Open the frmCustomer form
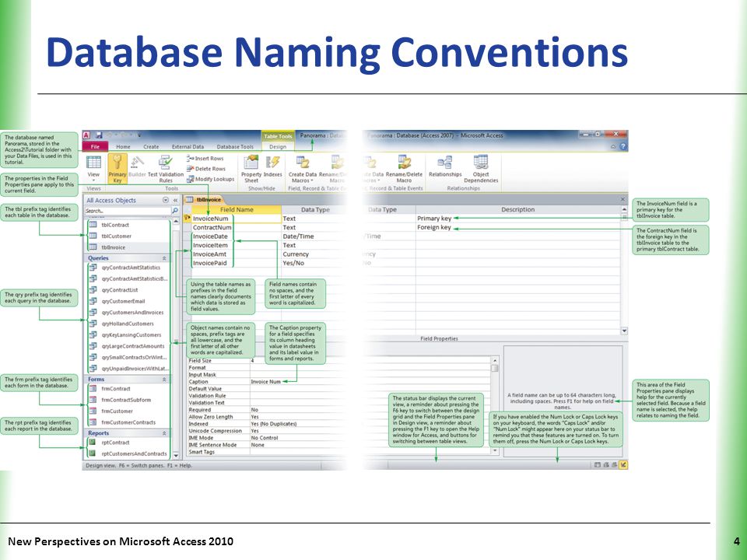The width and height of the screenshot is (747, 560). (x=117, y=411)
